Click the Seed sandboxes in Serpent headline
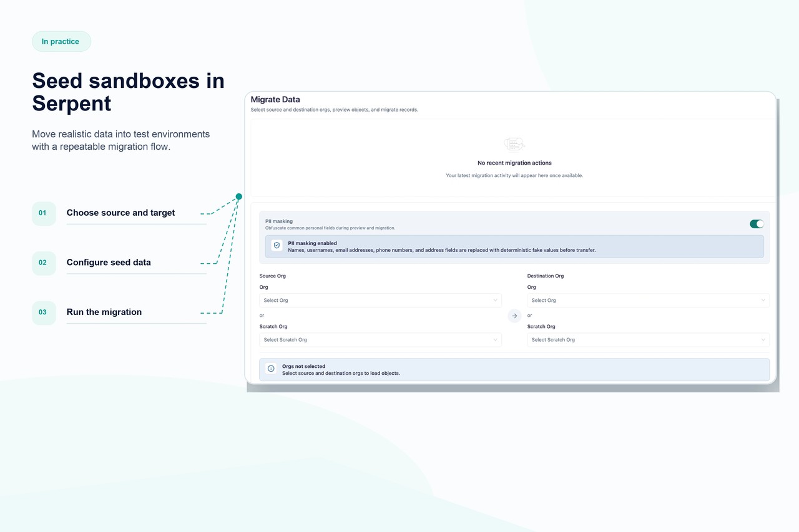The height and width of the screenshot is (532, 799). click(x=128, y=92)
